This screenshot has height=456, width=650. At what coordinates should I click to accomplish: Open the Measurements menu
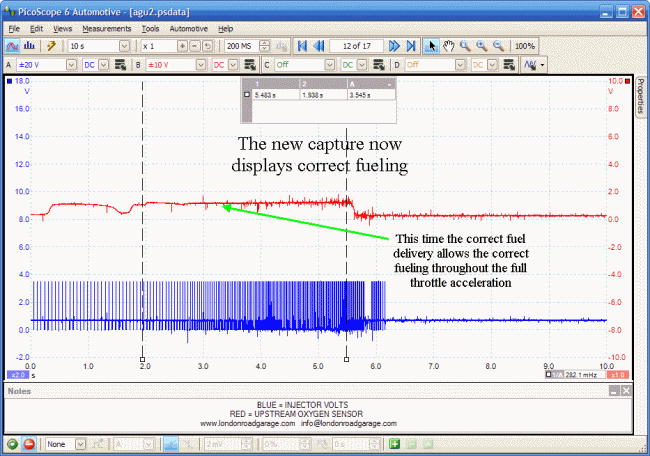click(106, 29)
